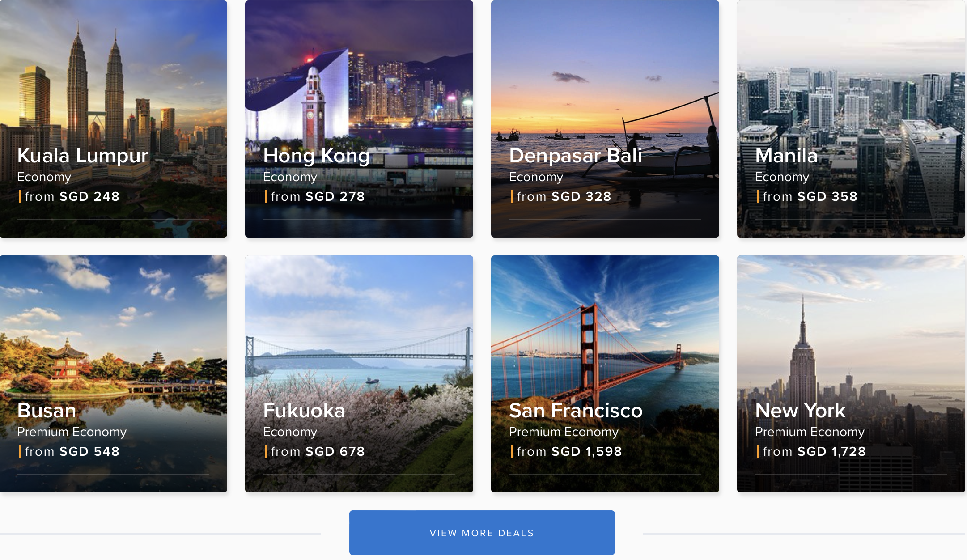The image size is (967, 560).
Task: Click the Kuala Lumpur title text
Action: click(x=83, y=156)
